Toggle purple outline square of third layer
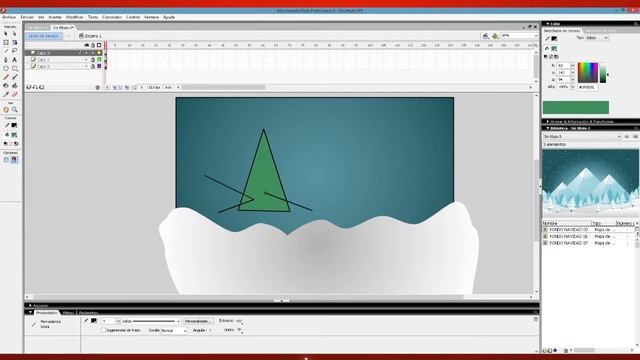The height and width of the screenshot is (360, 640). coord(99,66)
